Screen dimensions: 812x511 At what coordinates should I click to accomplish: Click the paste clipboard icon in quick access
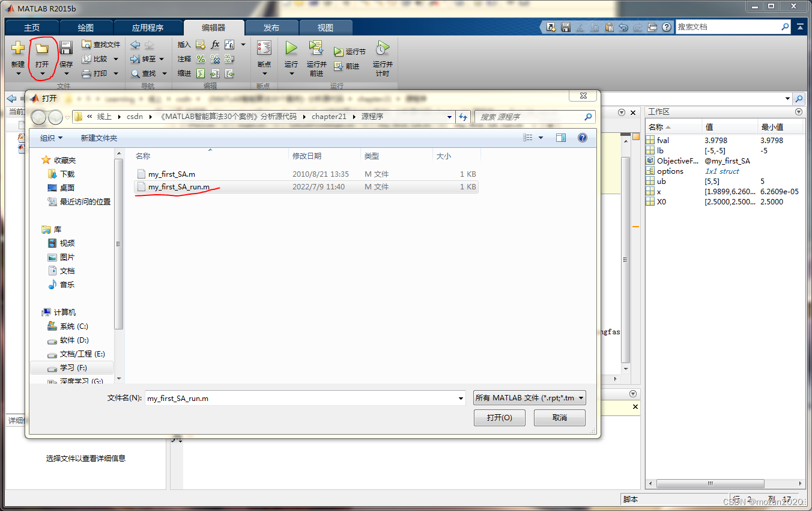[x=609, y=27]
